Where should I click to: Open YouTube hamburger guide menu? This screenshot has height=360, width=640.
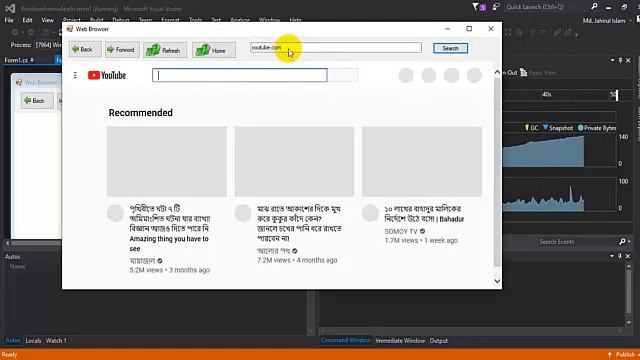[75, 75]
